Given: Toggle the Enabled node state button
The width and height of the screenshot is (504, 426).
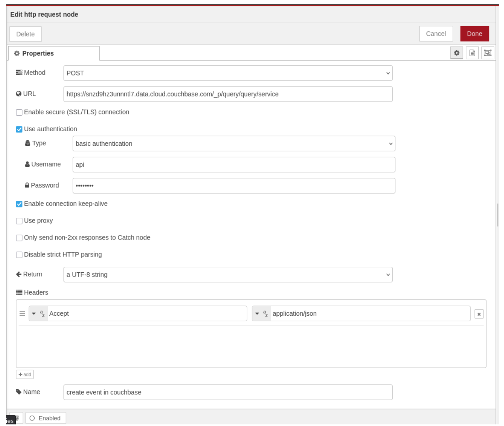Looking at the screenshot, I should 45,418.
